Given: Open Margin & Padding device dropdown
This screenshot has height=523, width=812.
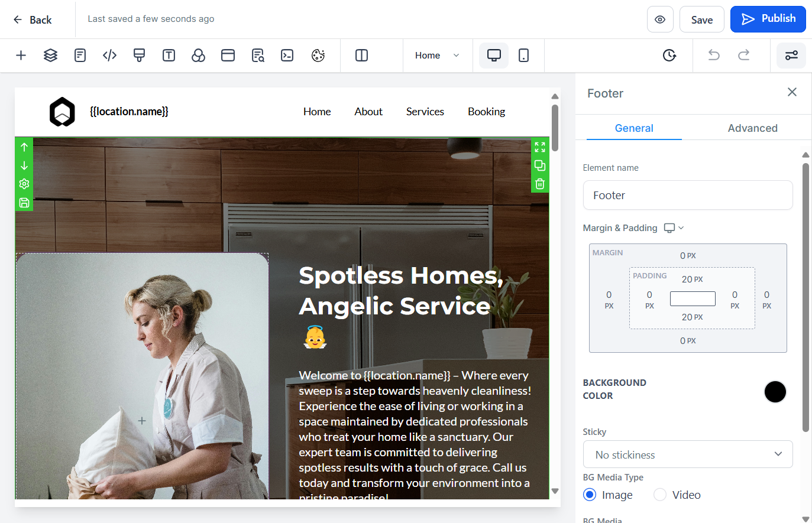Looking at the screenshot, I should coord(674,228).
